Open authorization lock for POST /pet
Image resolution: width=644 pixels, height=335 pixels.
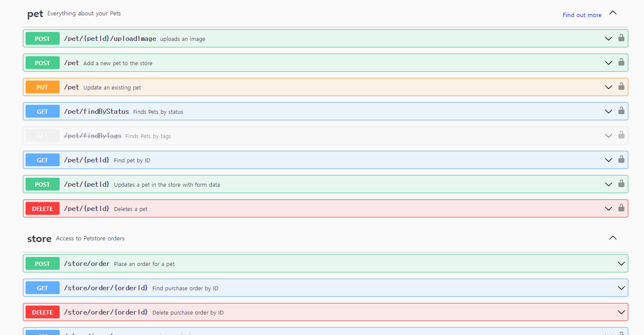[621, 62]
